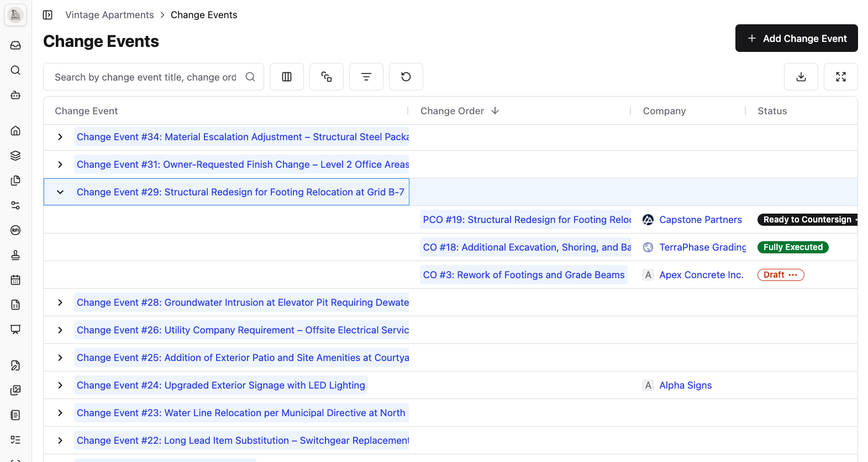The height and width of the screenshot is (462, 868).
Task: Open Ready to Countersign status badge
Action: pos(807,220)
